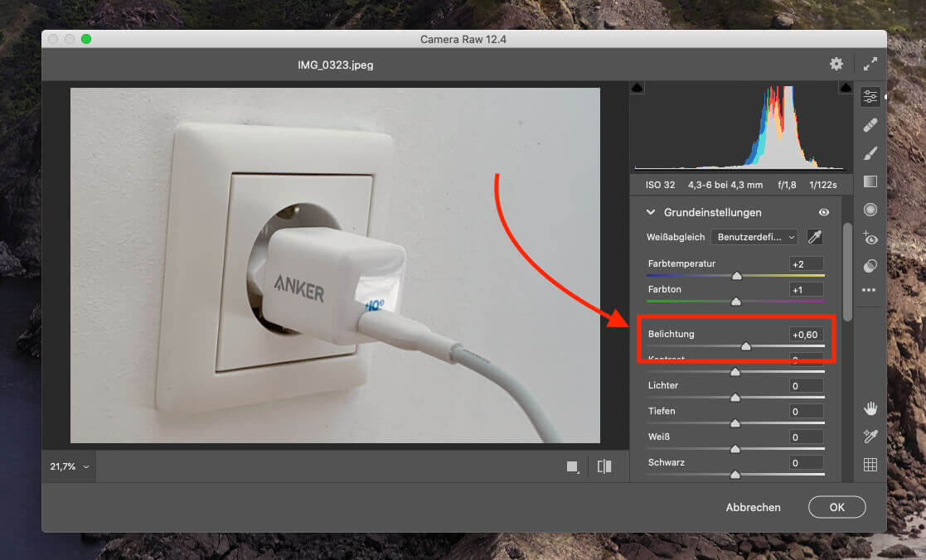Open Camera Raw settings gear

click(836, 64)
